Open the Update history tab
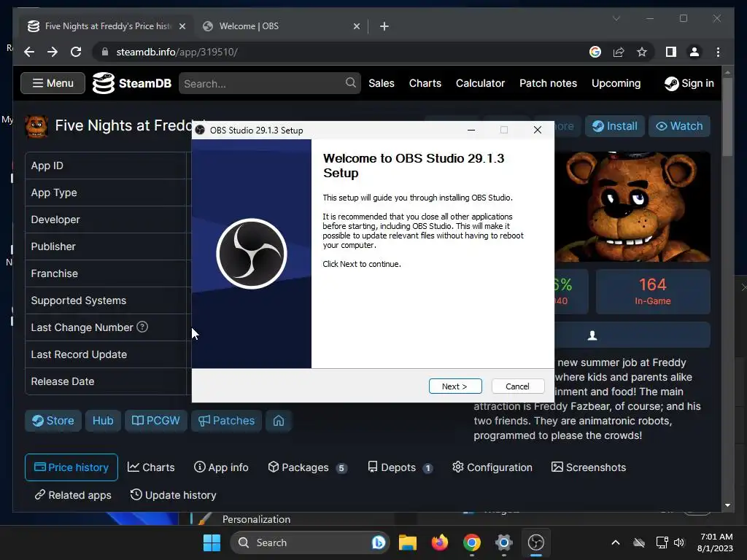This screenshot has height=560, width=747. tap(174, 495)
